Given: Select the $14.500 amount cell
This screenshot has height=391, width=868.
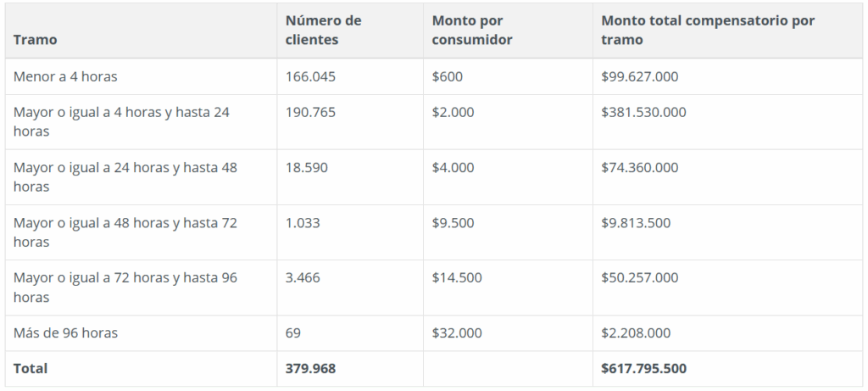Looking at the screenshot, I should [457, 278].
